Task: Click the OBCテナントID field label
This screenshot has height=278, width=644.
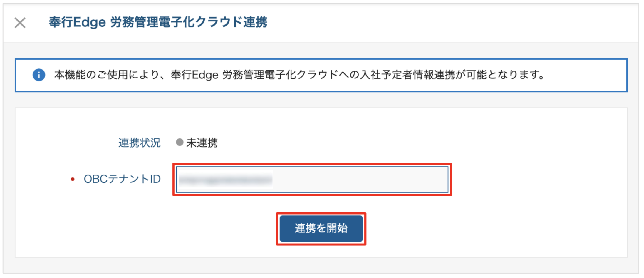Action: coord(122,179)
